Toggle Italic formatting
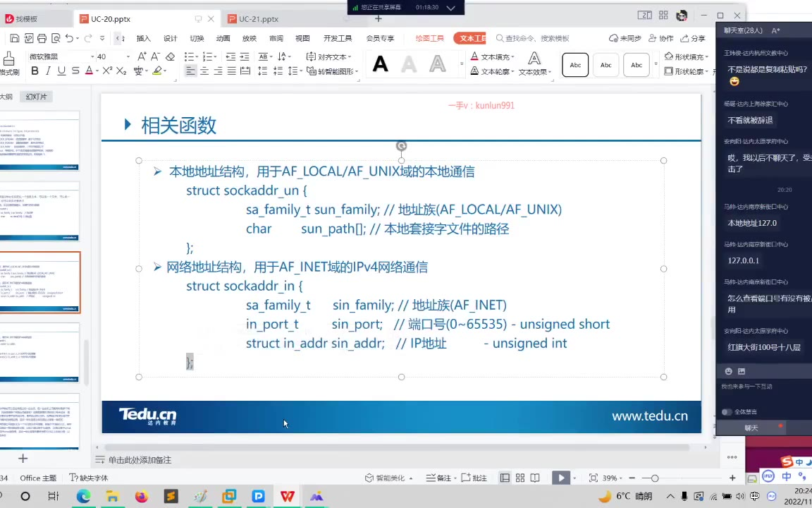This screenshot has height=508, width=812. click(x=48, y=71)
